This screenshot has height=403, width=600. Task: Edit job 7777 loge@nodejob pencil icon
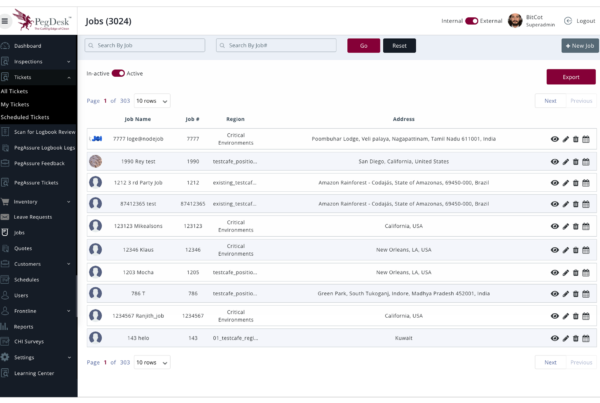coord(566,139)
